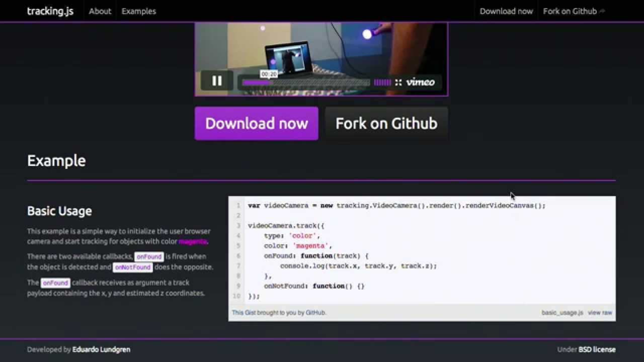Image resolution: width=644 pixels, height=362 pixels.
Task: Click the videoCamera.track({ code line
Action: coord(286,226)
